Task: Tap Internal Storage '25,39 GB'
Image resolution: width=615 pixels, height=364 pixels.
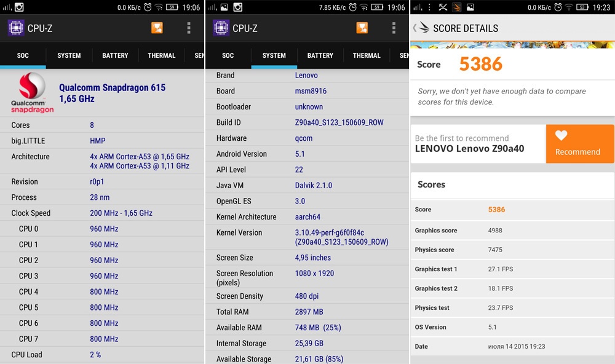Action: (x=309, y=343)
